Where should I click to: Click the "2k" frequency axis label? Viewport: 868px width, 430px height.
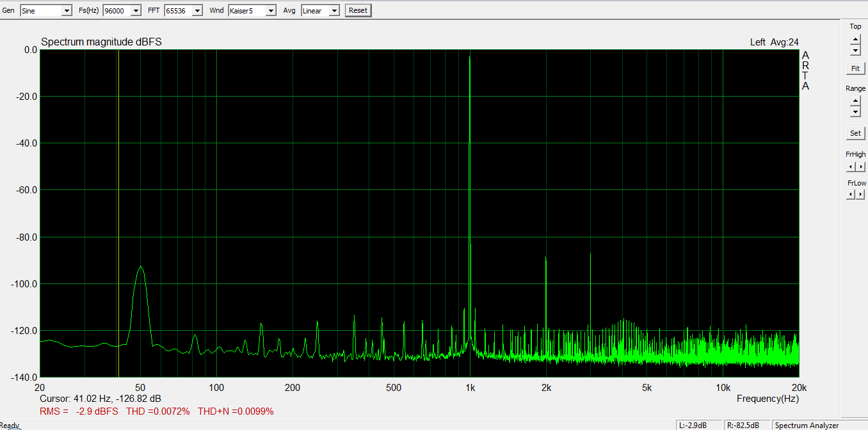point(546,388)
